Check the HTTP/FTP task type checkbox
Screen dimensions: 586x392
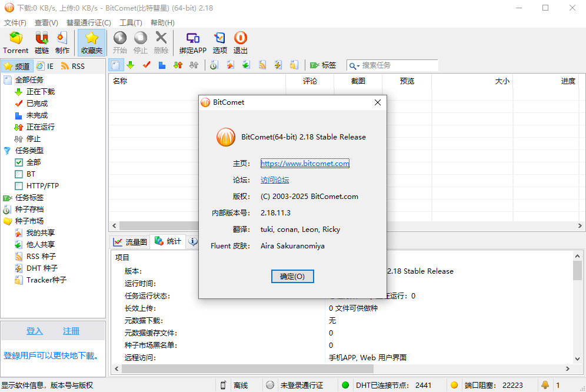tap(19, 186)
